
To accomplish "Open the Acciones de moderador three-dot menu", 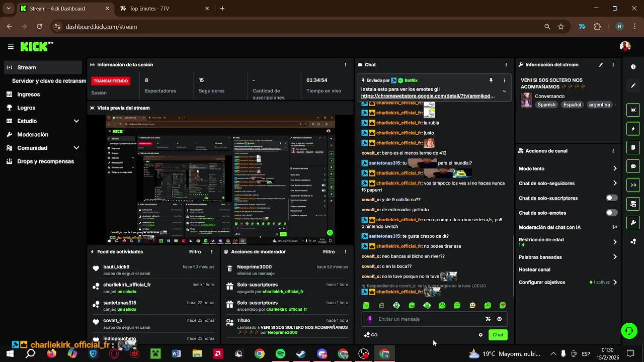I will tap(345, 252).
